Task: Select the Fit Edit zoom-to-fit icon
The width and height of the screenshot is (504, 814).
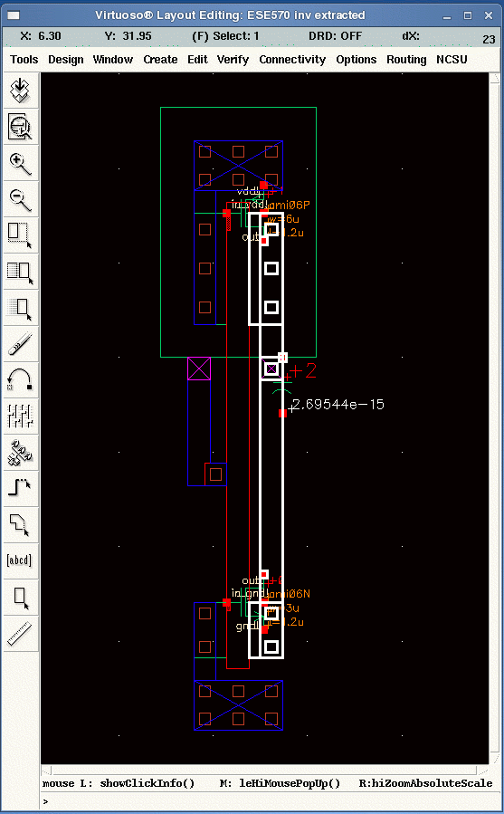Action: (20, 127)
